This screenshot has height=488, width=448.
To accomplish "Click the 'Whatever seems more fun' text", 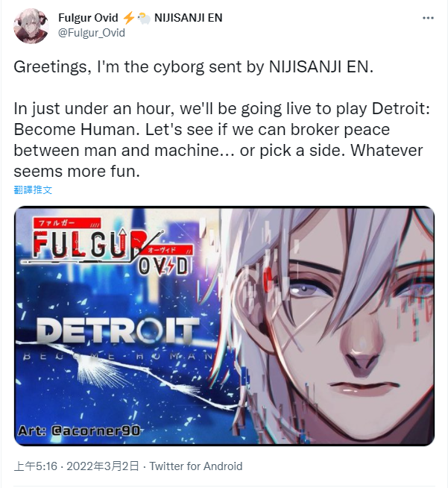I will click(x=218, y=161).
